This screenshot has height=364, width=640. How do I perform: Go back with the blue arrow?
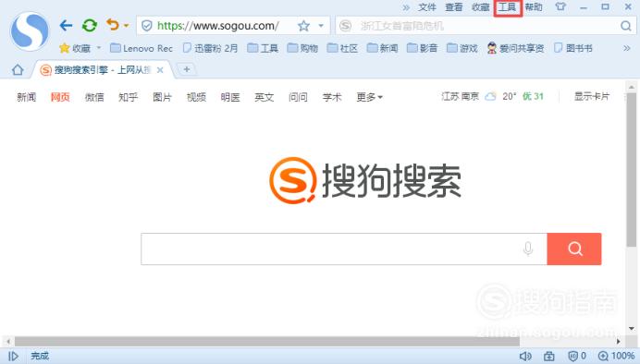(66, 26)
